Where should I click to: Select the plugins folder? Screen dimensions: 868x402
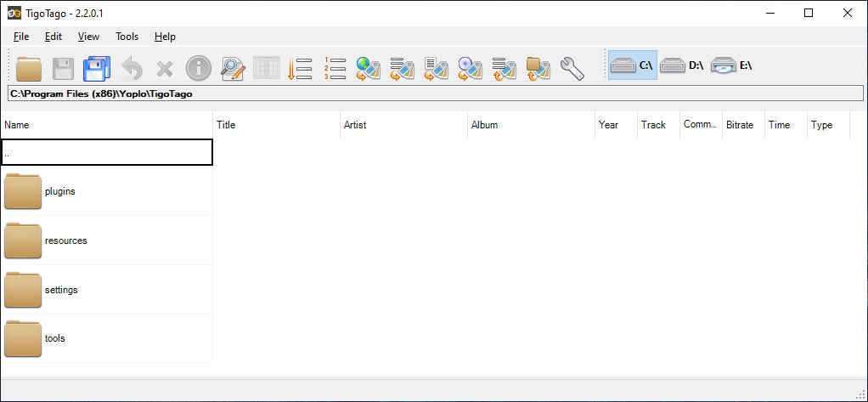coord(59,191)
